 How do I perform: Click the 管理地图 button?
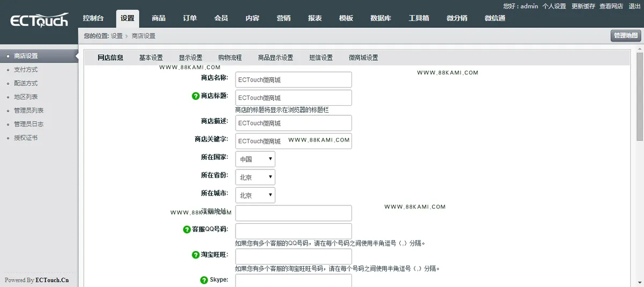point(626,36)
